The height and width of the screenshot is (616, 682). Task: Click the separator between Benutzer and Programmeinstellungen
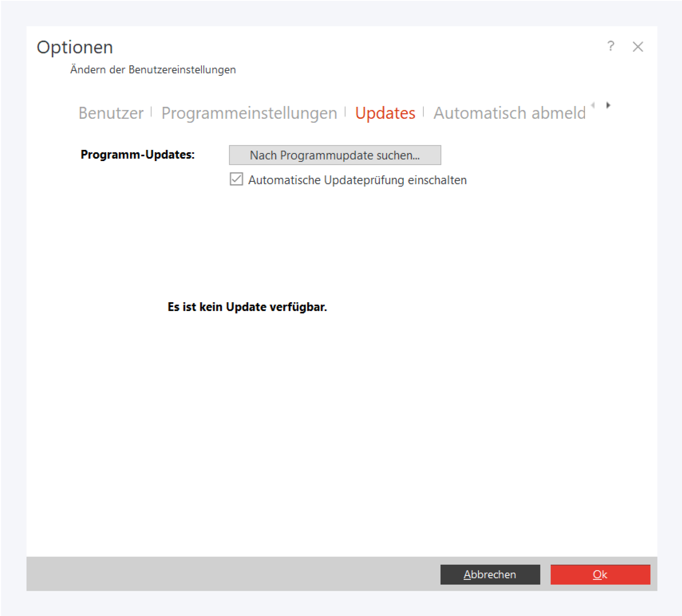151,112
